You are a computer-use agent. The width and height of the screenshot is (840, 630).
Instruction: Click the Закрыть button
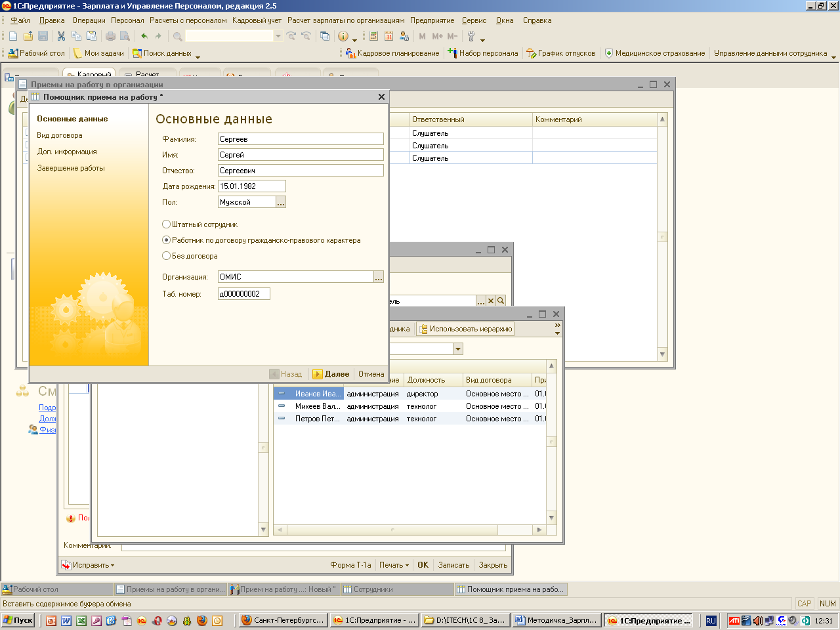[x=493, y=565]
